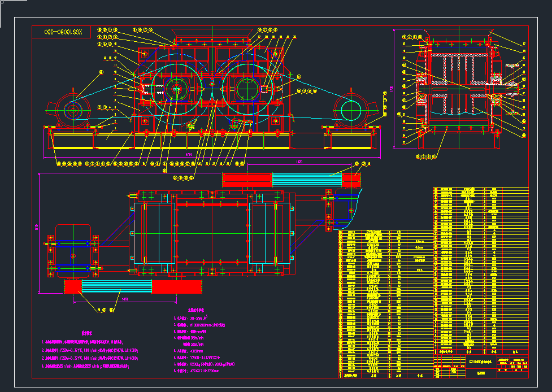Click the drive motor at plan view's left
This screenshot has width=552, height=392.
[72, 251]
